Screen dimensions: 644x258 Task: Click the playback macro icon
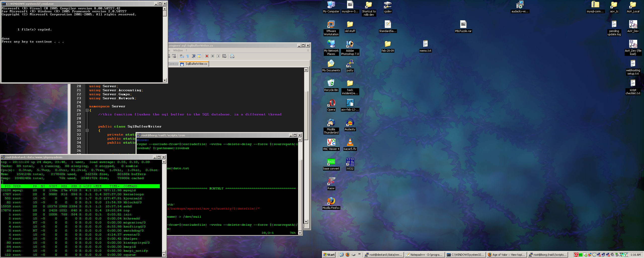tap(218, 56)
